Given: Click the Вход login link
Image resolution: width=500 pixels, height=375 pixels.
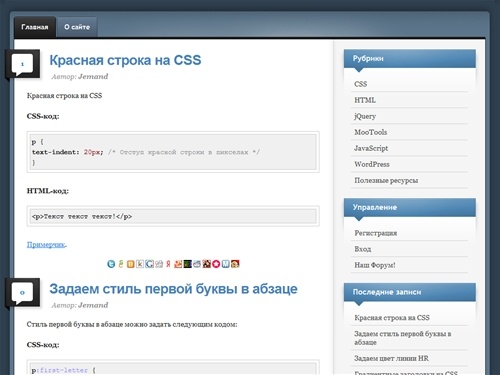Looking at the screenshot, I should (x=363, y=249).
